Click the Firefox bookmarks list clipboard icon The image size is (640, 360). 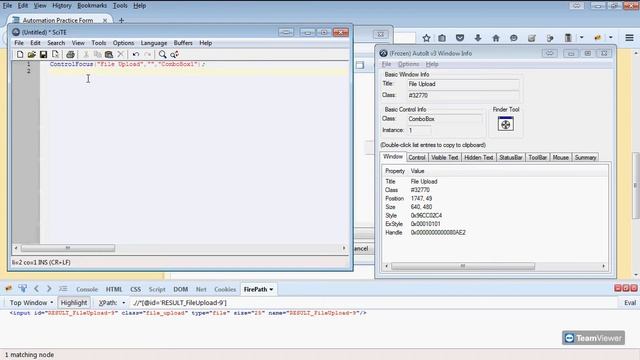(x=442, y=38)
